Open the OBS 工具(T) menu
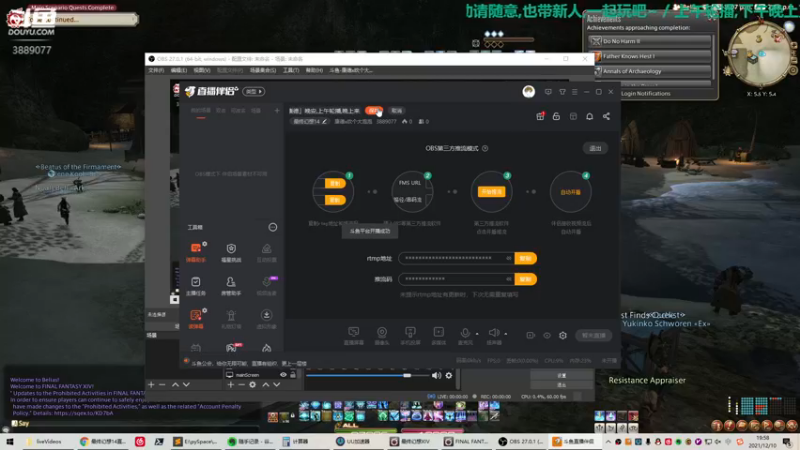This screenshot has height=450, width=800. (291, 70)
